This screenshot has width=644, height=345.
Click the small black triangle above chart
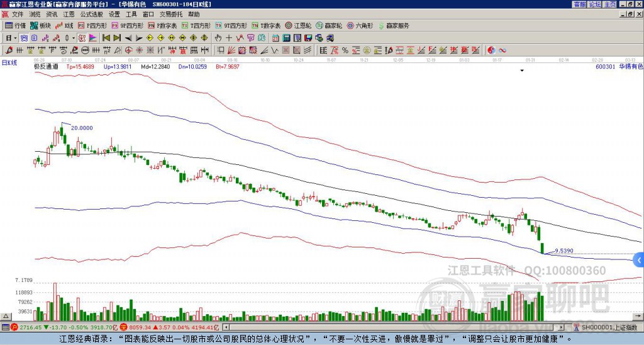(522, 71)
